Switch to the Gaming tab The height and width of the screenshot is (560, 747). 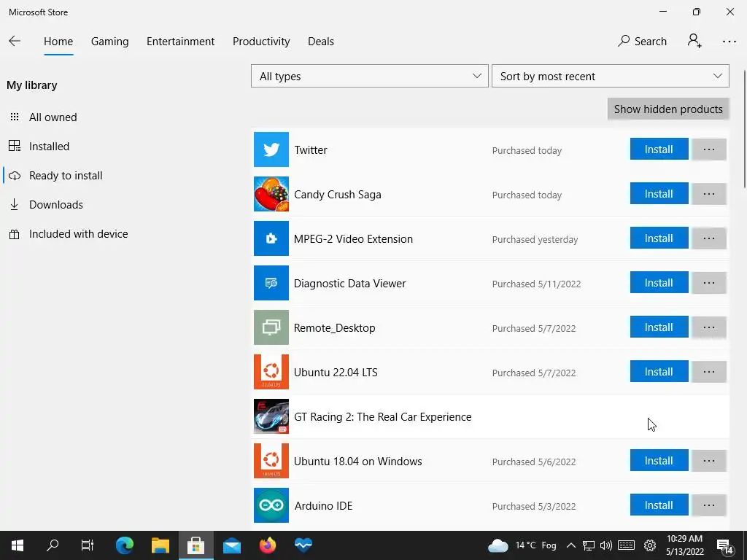coord(110,42)
